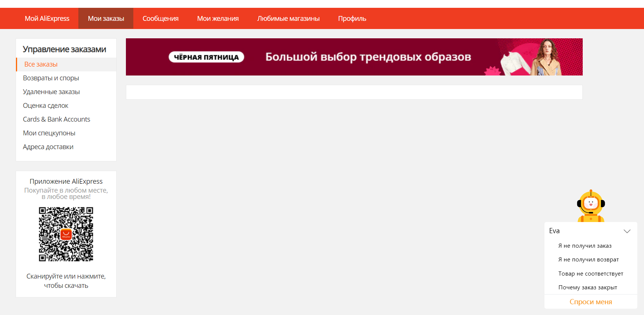The width and height of the screenshot is (644, 315).
Task: Go to Оценка сделок
Action: tap(46, 106)
